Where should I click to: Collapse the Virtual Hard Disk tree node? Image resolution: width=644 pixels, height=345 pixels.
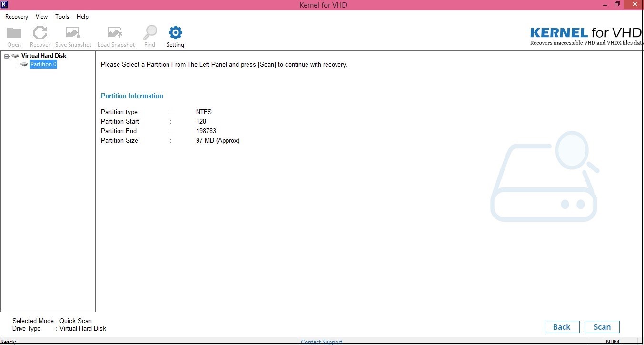(x=6, y=55)
